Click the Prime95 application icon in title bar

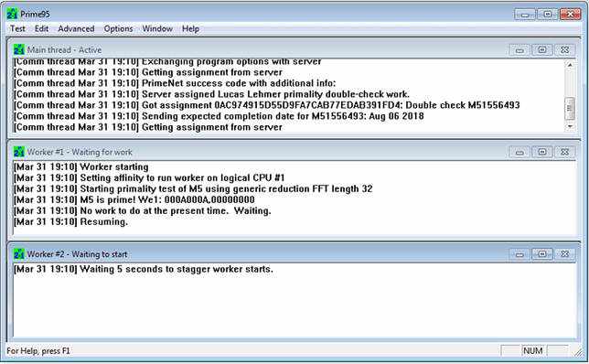pos(12,14)
